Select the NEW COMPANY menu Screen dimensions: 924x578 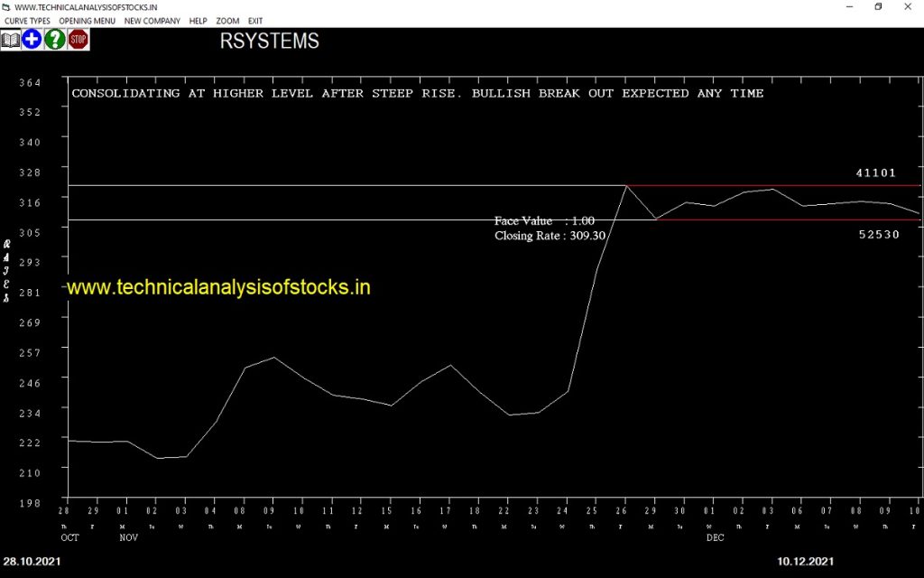pos(152,21)
